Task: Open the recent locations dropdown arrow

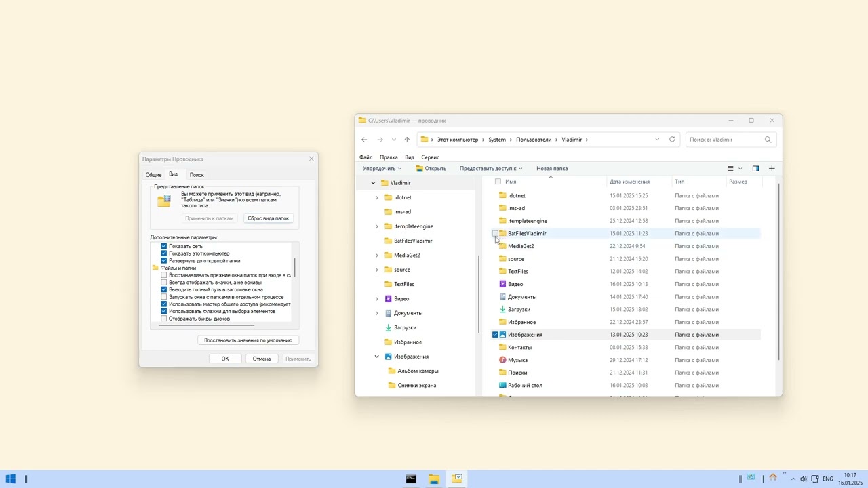Action: pos(393,140)
